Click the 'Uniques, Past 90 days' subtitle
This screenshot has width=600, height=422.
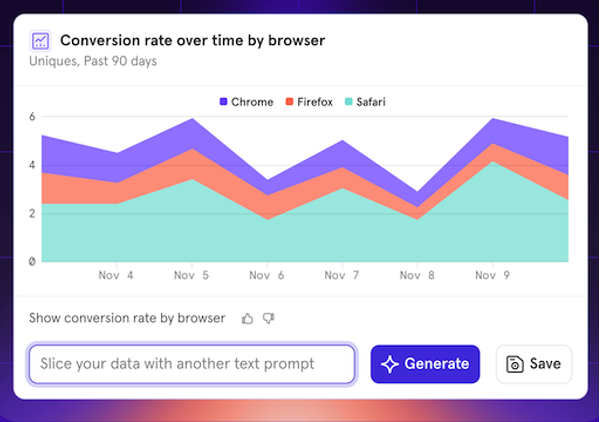pyautogui.click(x=89, y=62)
